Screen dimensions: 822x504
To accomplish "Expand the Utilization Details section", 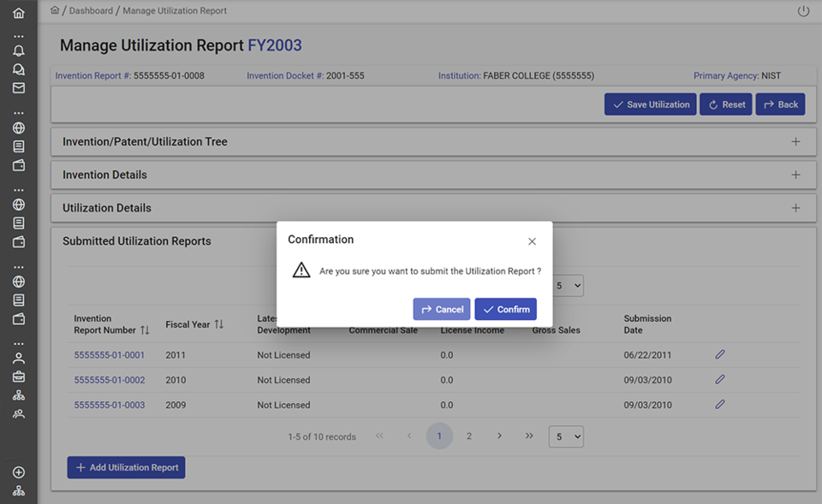I will tap(795, 208).
